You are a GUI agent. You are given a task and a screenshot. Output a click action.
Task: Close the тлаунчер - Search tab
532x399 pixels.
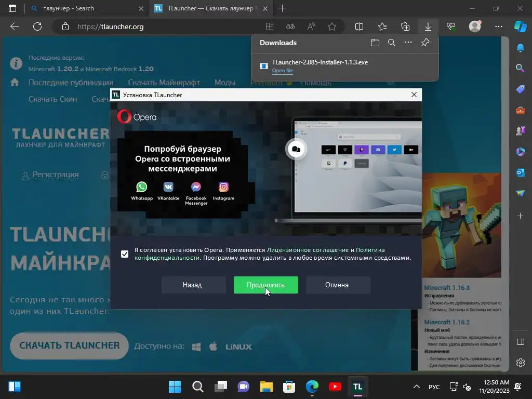[141, 8]
